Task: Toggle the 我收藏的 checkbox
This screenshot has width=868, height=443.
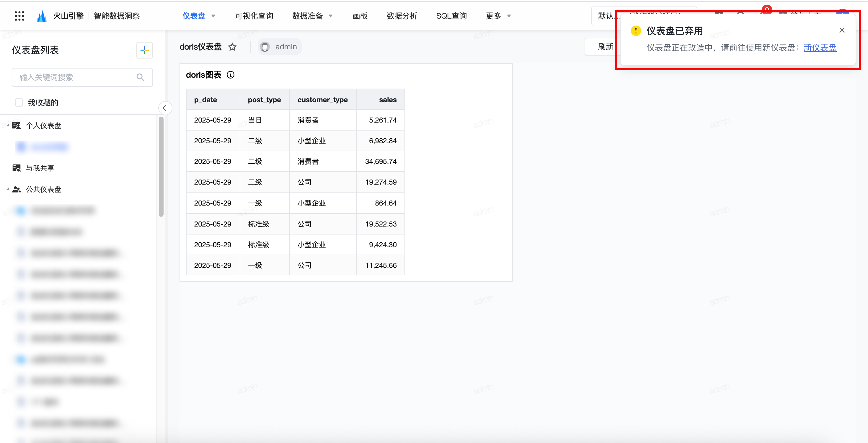Action: point(19,102)
